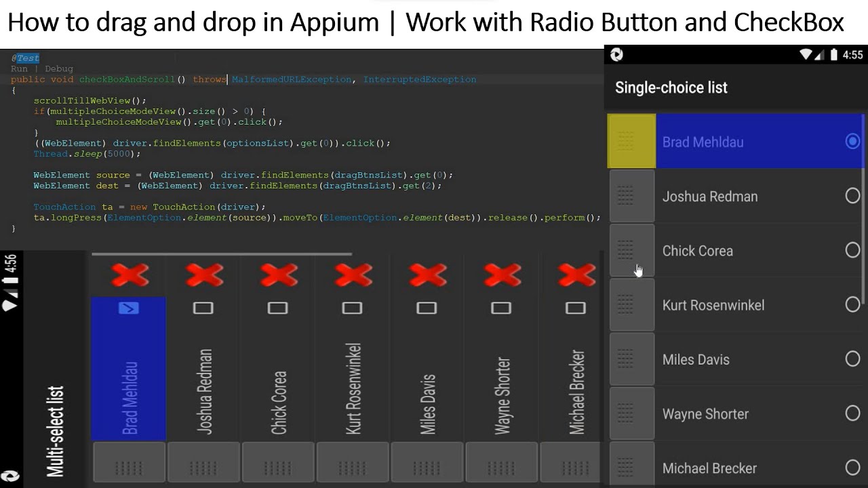Click drag handle below Chick Corea in multi-select list
This screenshot has height=488, width=868.
point(278,462)
